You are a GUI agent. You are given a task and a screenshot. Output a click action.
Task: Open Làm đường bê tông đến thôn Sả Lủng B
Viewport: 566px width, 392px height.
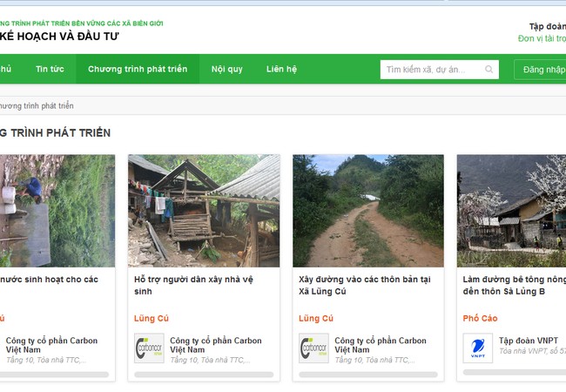[x=515, y=285]
